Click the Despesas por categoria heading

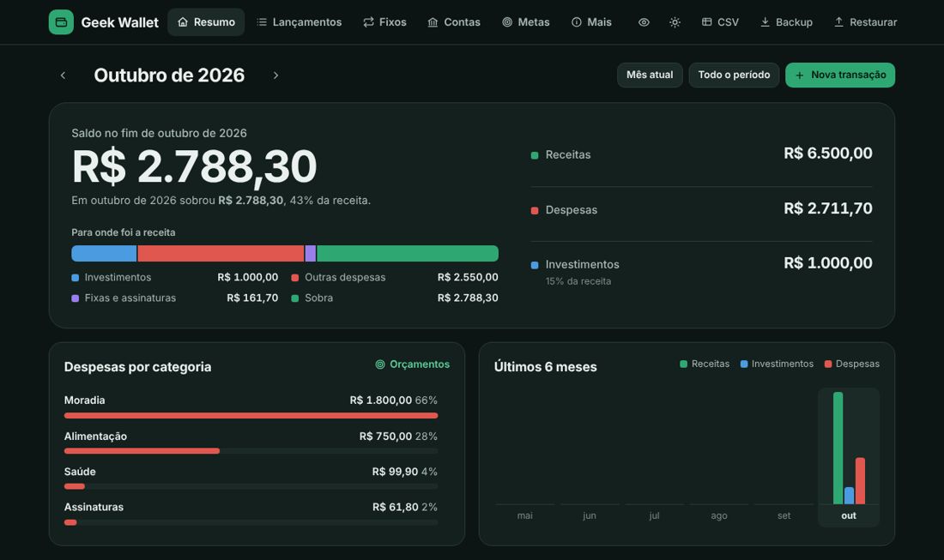pos(138,367)
